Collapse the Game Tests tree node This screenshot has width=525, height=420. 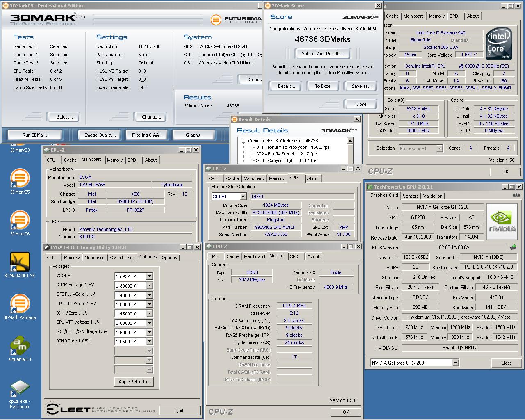tap(243, 141)
